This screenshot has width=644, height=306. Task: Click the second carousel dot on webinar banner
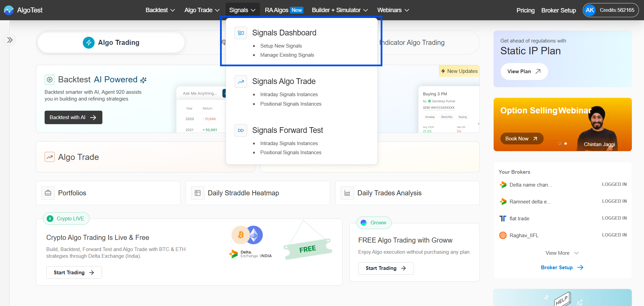point(566,144)
